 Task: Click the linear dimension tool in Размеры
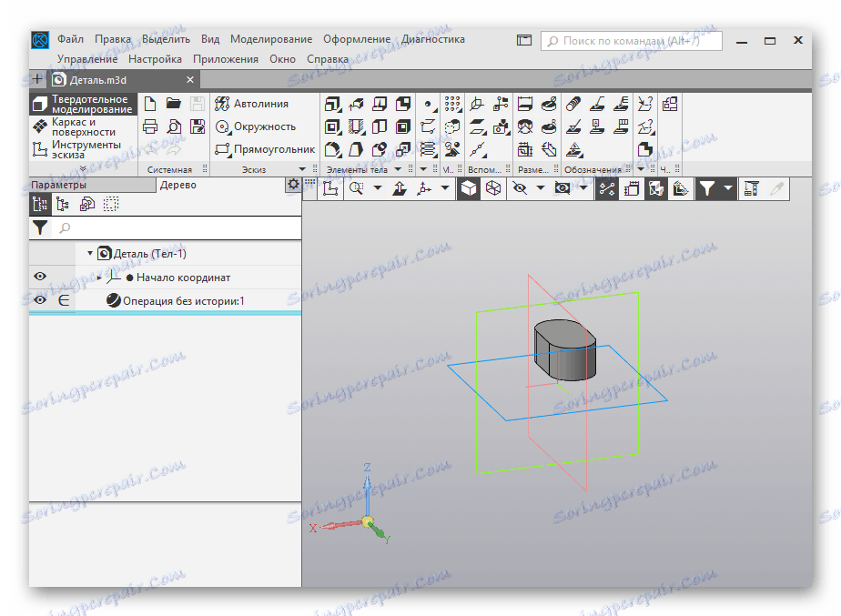[524, 104]
